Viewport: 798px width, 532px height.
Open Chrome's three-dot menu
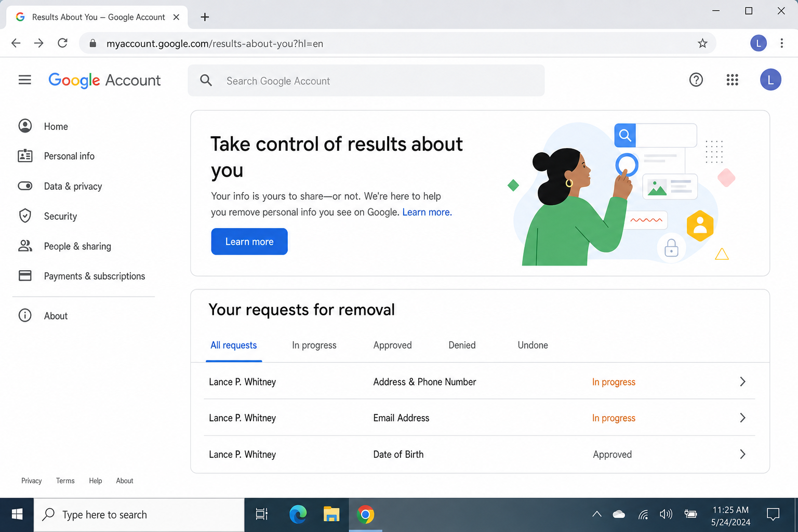point(781,43)
